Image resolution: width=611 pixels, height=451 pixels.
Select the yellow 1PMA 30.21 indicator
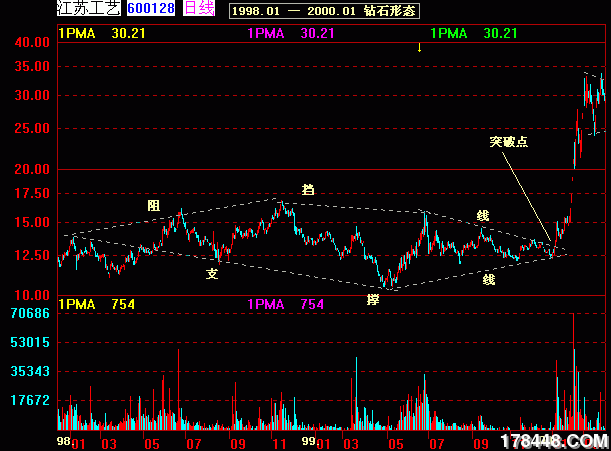[95, 33]
